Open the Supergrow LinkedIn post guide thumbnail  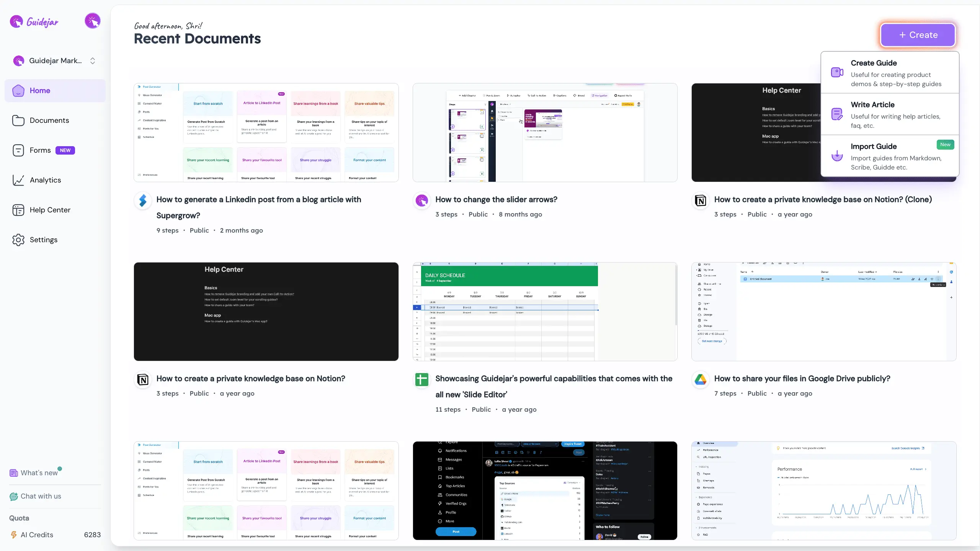point(266,132)
